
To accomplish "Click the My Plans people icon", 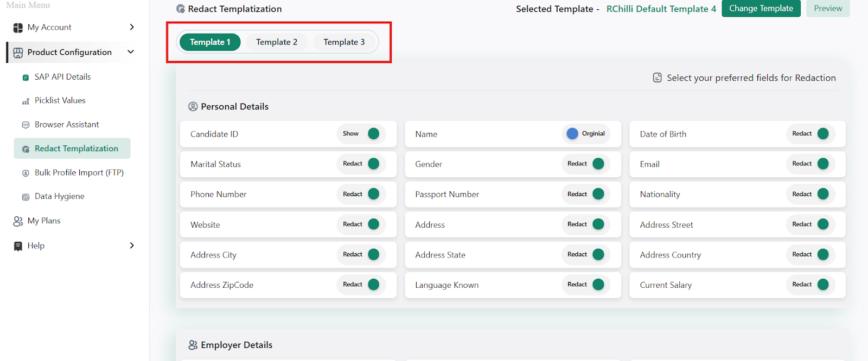I will (x=18, y=221).
